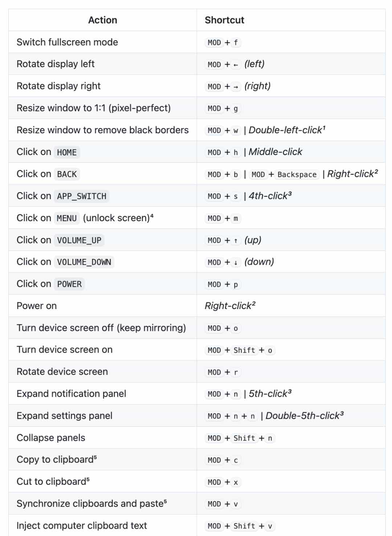Click the "Rotate device screen" action text
This screenshot has height=536, width=392.
[62, 372]
